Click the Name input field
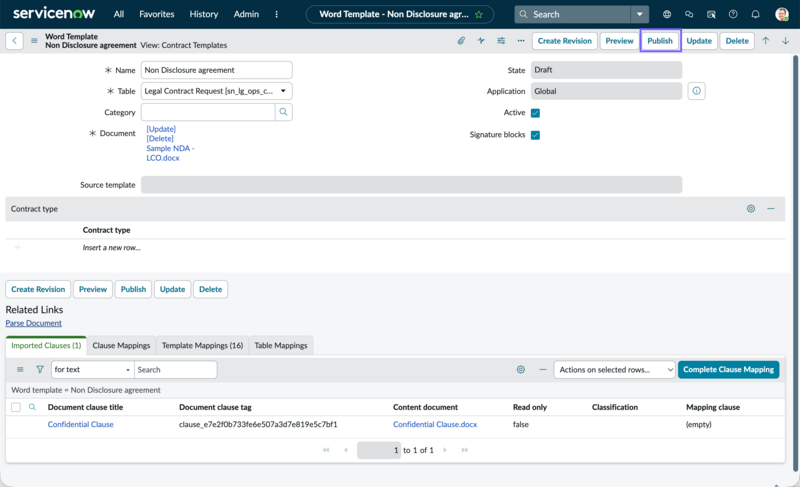The height and width of the screenshot is (487, 800). pos(216,70)
